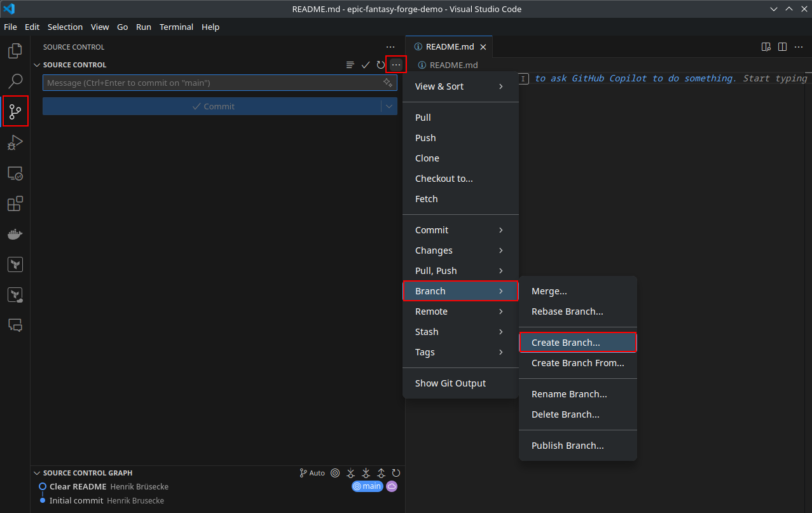Open the lower Terraform cloud icon view
This screenshot has width=812, height=513.
click(x=15, y=295)
